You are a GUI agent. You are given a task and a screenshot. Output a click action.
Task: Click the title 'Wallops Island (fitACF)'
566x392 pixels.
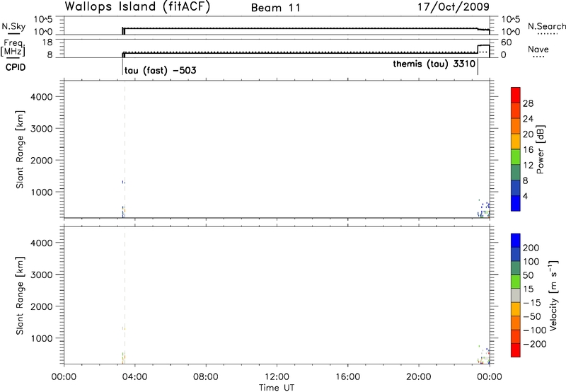tap(137, 7)
